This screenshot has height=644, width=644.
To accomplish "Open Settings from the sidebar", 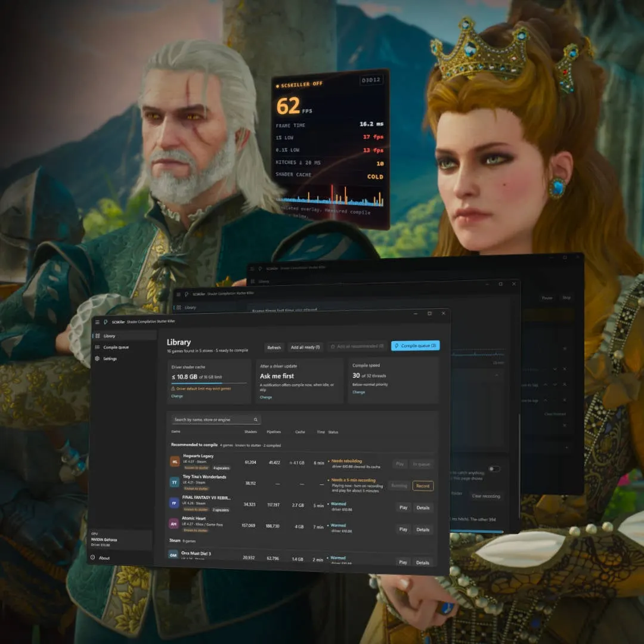I will pyautogui.click(x=124, y=358).
